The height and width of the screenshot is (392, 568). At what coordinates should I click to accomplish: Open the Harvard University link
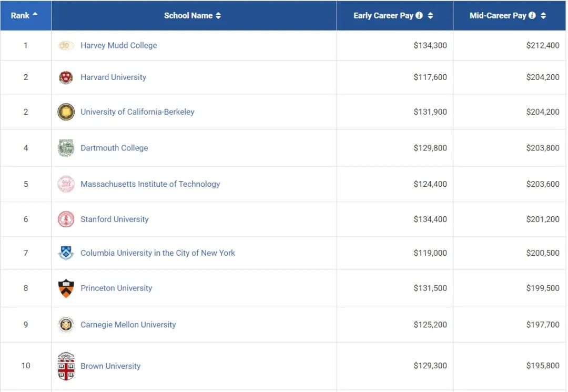click(114, 77)
